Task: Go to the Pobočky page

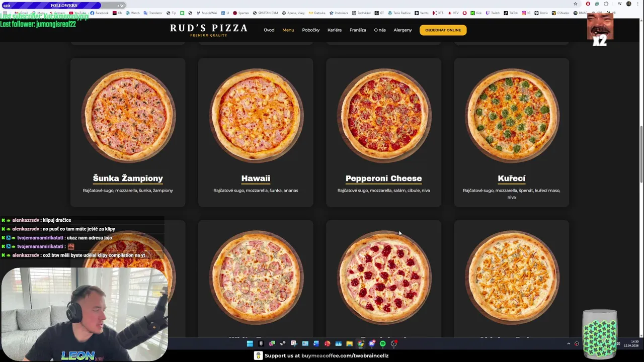Action: pos(311,30)
